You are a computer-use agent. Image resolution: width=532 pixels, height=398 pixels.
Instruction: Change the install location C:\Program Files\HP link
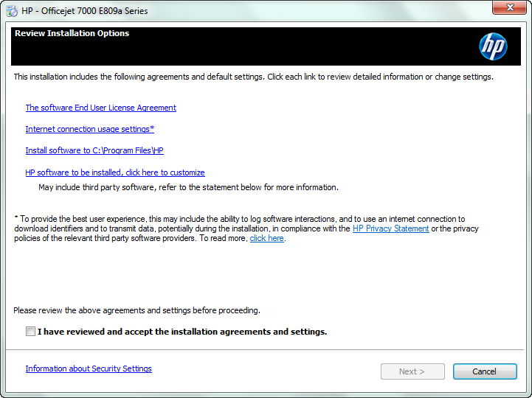coord(94,150)
